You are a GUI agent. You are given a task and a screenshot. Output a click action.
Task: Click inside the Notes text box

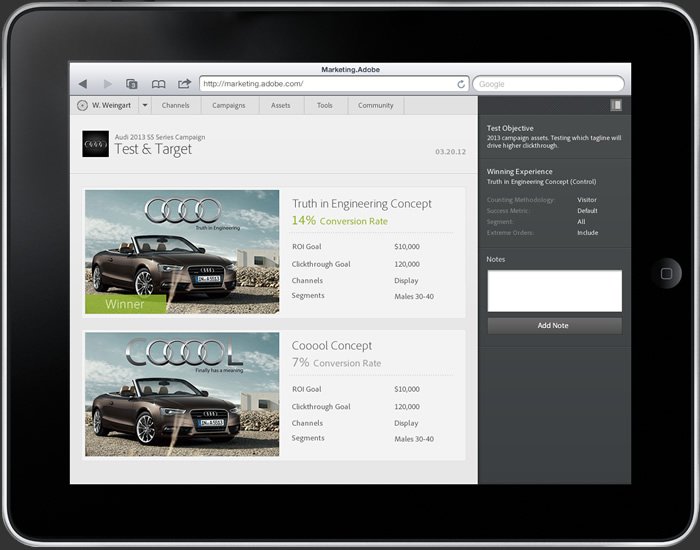pos(554,291)
